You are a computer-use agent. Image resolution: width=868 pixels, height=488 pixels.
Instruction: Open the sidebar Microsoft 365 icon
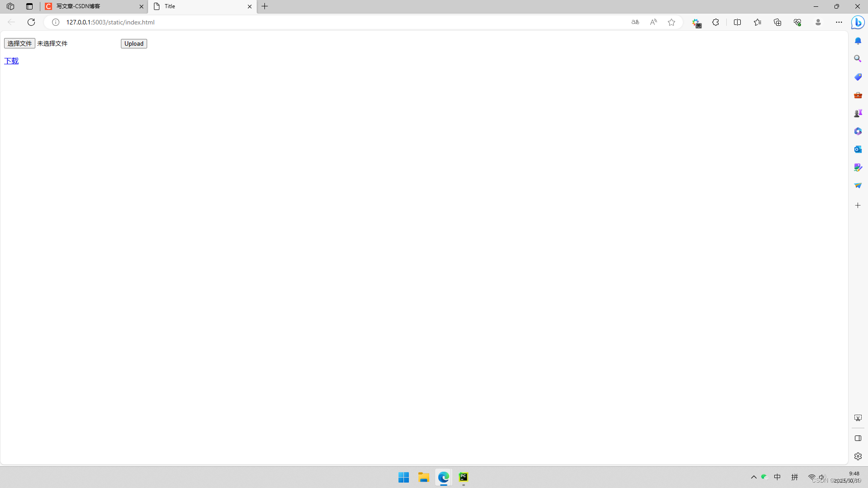point(858,131)
